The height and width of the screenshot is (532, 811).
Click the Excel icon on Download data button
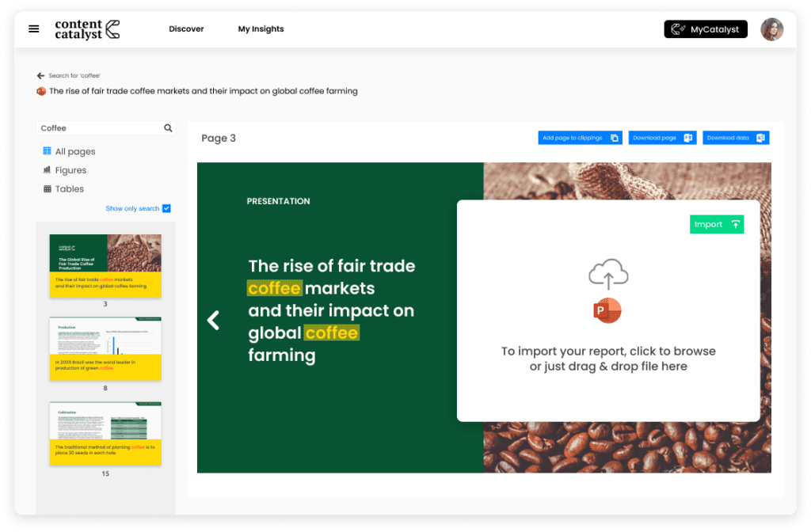[762, 137]
